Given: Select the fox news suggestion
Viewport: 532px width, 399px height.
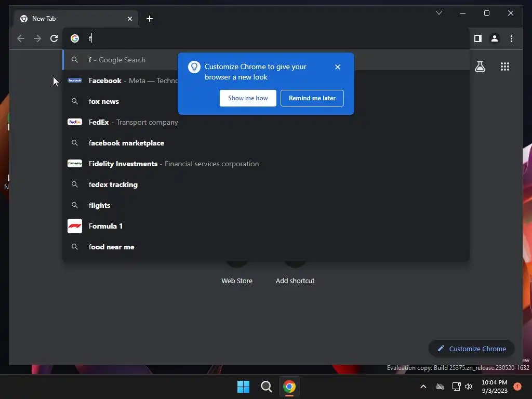Looking at the screenshot, I should point(266,101).
